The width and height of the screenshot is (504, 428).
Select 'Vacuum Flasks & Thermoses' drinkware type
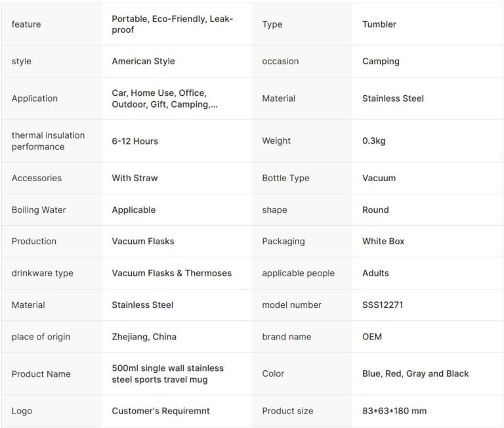171,273
